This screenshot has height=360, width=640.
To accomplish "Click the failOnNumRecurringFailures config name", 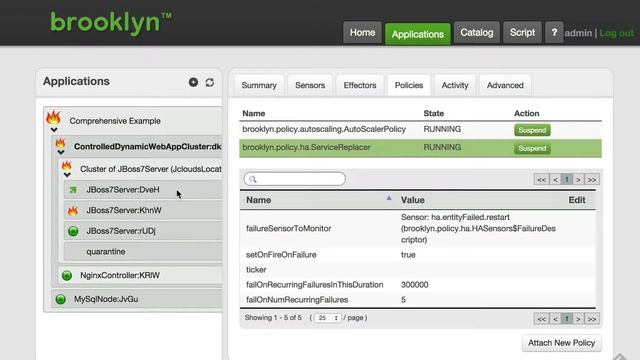I will (297, 300).
